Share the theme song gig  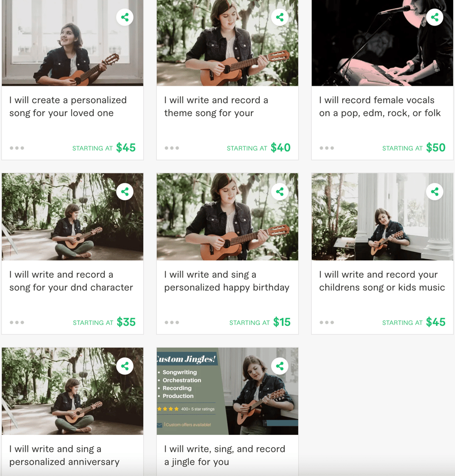280,18
